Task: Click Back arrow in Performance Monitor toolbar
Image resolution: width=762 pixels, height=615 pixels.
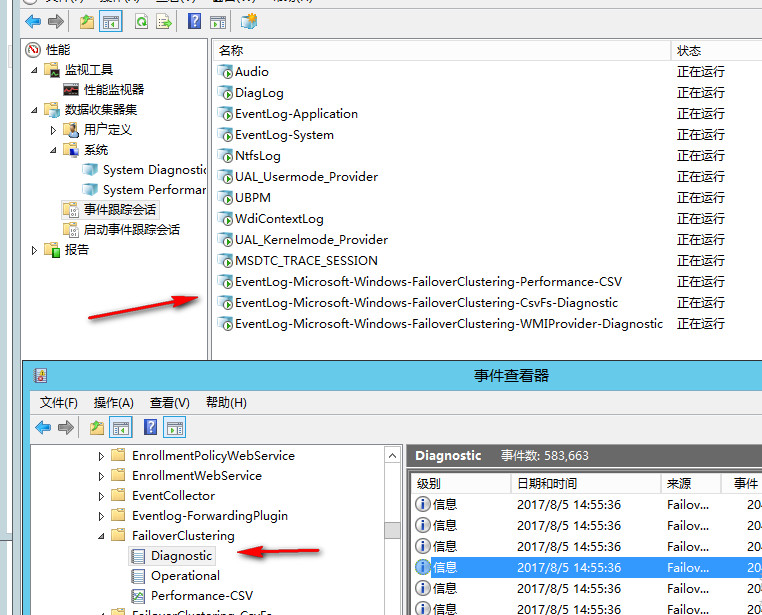Action: (33, 21)
